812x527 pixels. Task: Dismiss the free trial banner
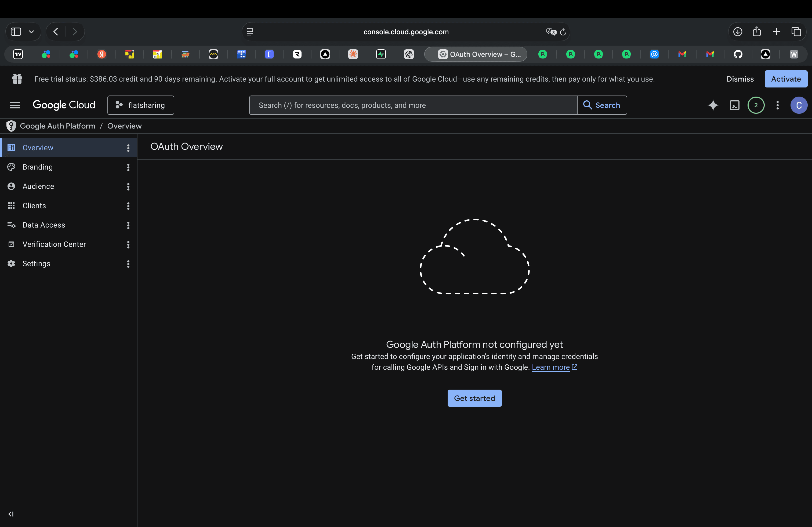point(740,79)
